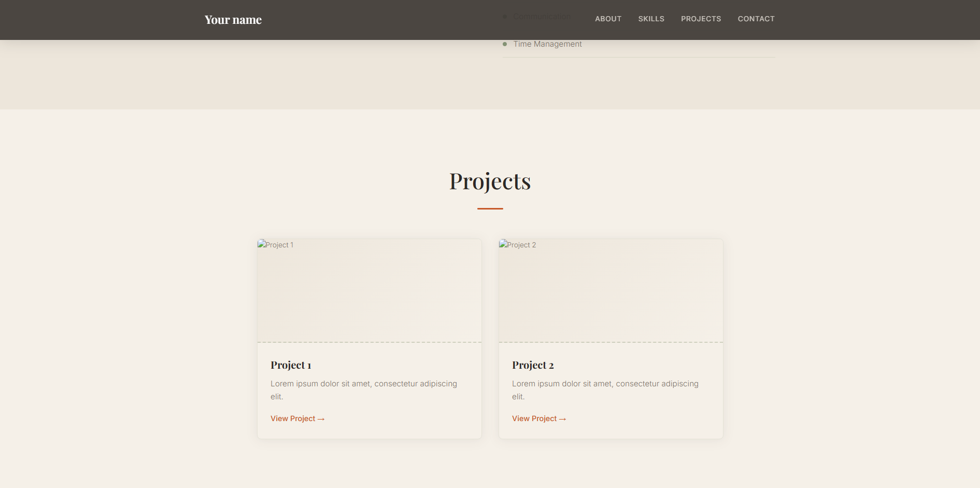This screenshot has width=980, height=488.
Task: Click the 'Projects' section heading
Action: pyautogui.click(x=490, y=181)
